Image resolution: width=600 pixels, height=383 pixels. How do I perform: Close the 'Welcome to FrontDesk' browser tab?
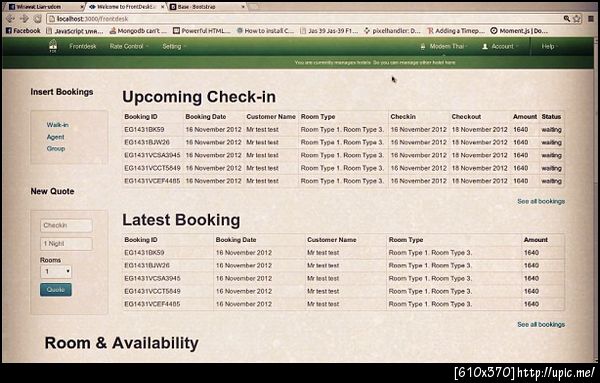click(x=163, y=7)
